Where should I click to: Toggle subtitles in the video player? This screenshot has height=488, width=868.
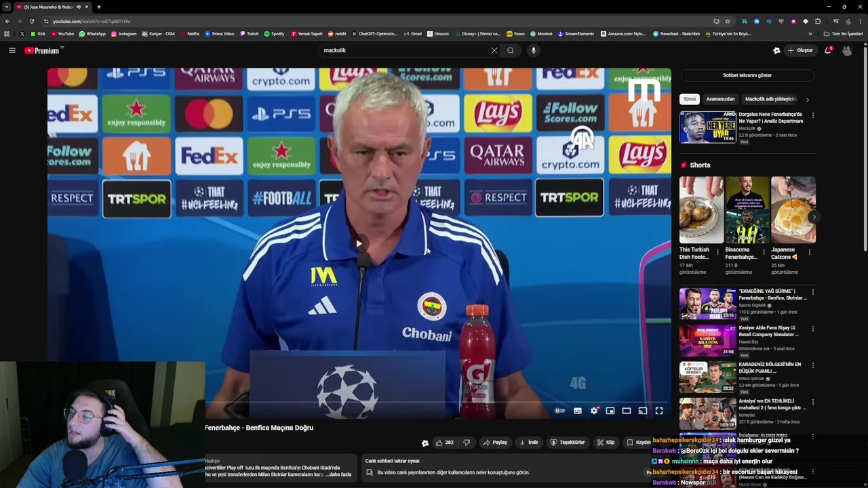coord(578,411)
